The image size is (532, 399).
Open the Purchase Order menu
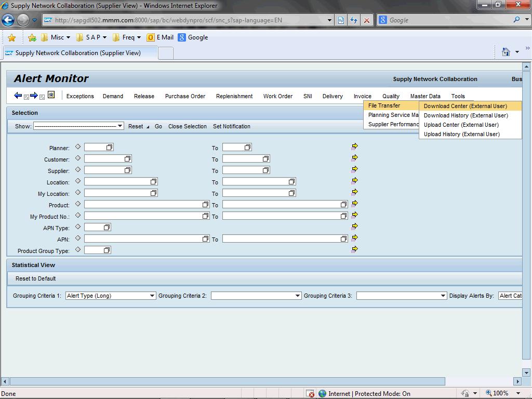coord(185,96)
